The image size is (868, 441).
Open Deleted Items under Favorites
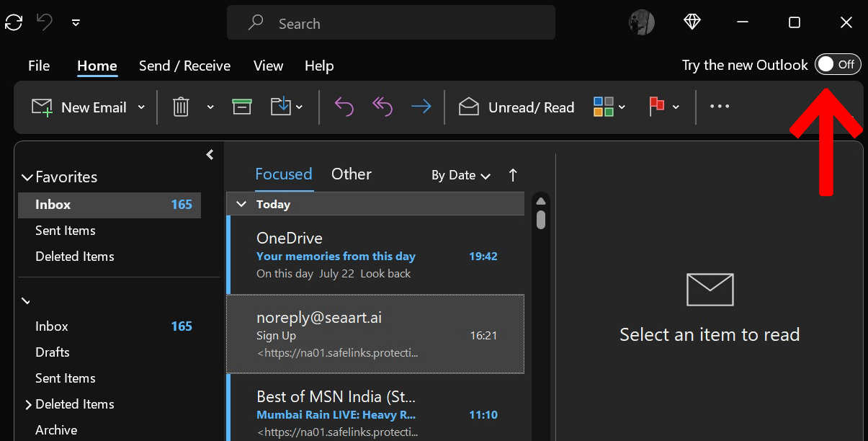click(x=75, y=257)
